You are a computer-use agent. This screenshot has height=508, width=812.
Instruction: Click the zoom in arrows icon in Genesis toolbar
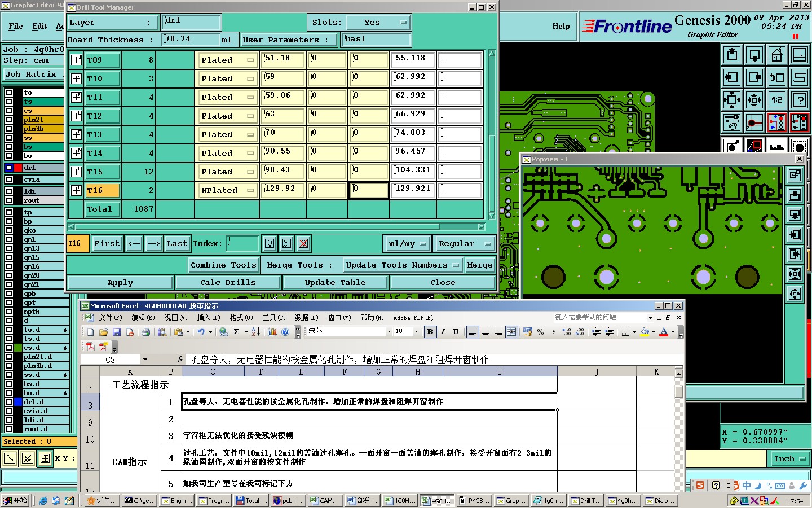point(732,100)
